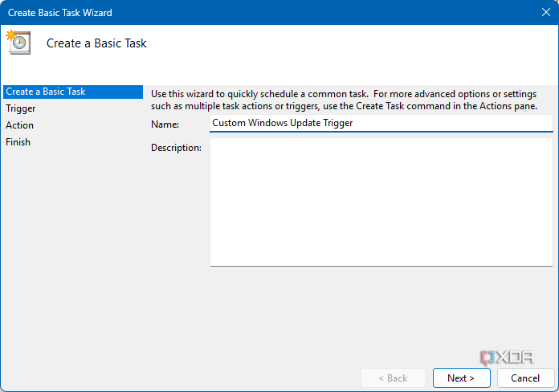Click the Name: label
The width and height of the screenshot is (559, 392).
pyautogui.click(x=165, y=125)
